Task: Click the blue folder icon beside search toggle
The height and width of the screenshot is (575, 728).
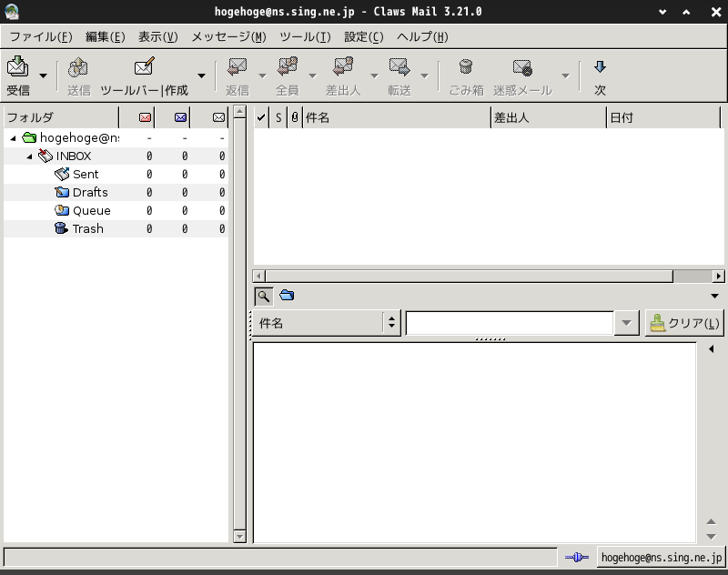Action: click(x=287, y=295)
